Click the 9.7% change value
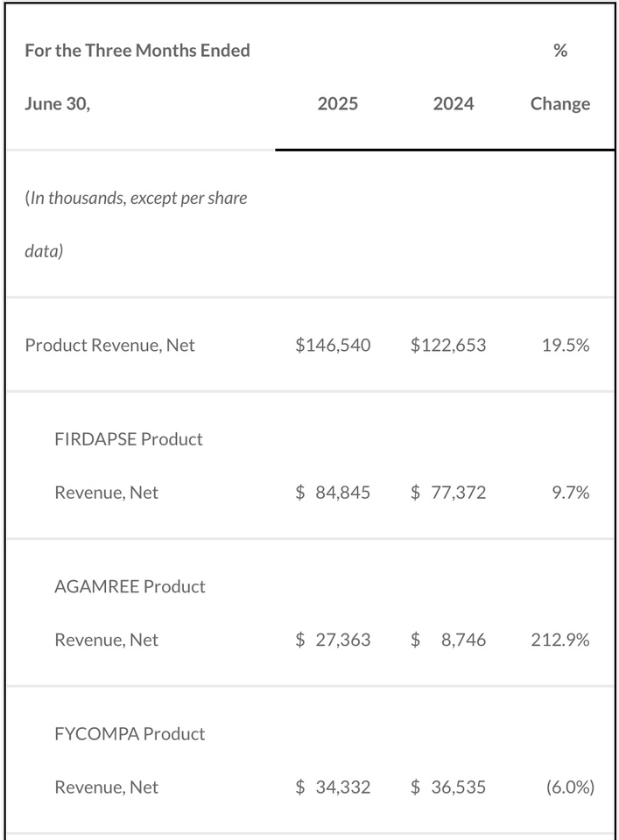This screenshot has height=840, width=619. click(571, 493)
